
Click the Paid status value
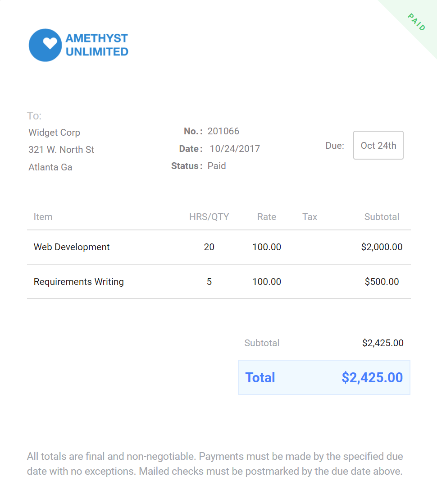(217, 166)
